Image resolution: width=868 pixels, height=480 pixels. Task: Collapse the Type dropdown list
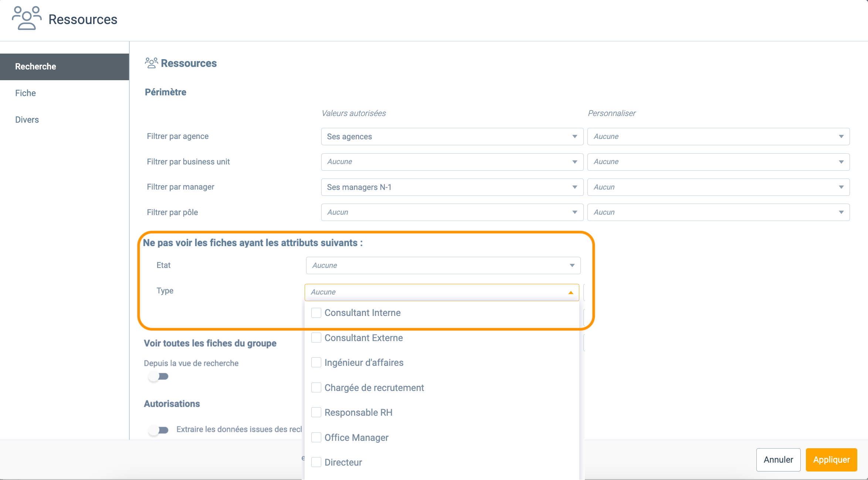[442, 292]
